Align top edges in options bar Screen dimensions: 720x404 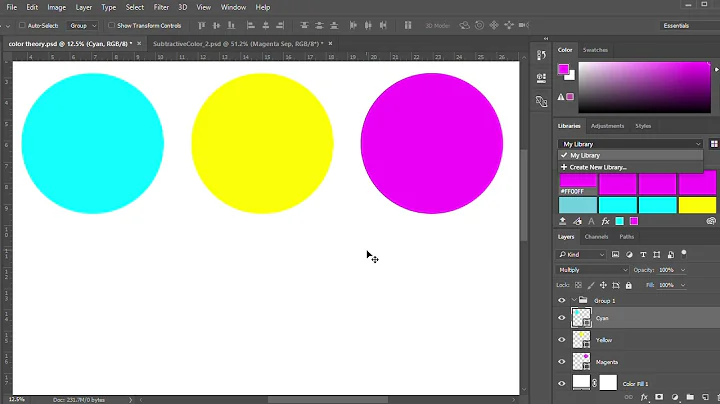[202, 26]
